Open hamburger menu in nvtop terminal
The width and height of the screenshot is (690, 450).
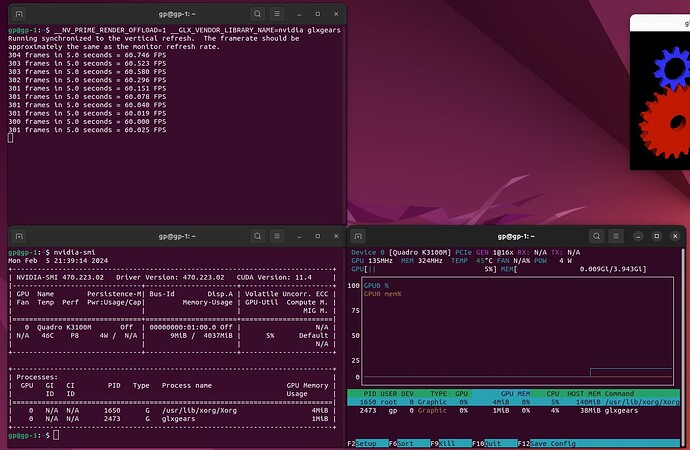(616, 236)
